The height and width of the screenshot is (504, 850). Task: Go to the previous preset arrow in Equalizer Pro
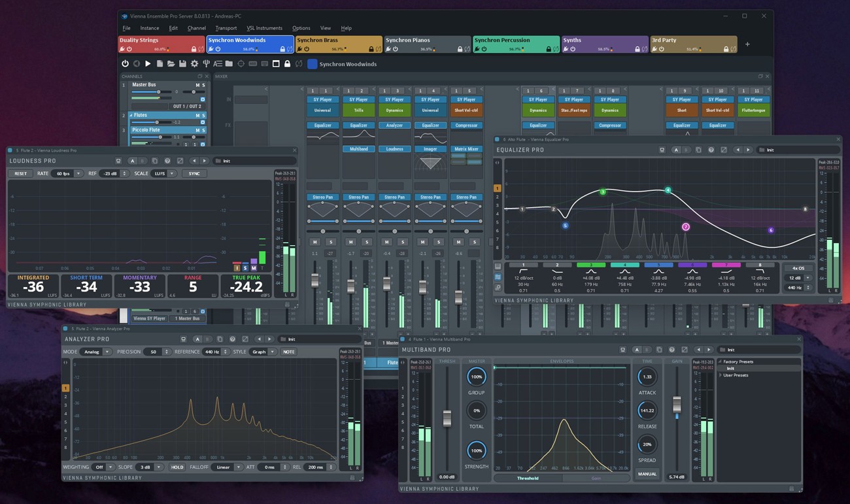click(x=738, y=150)
